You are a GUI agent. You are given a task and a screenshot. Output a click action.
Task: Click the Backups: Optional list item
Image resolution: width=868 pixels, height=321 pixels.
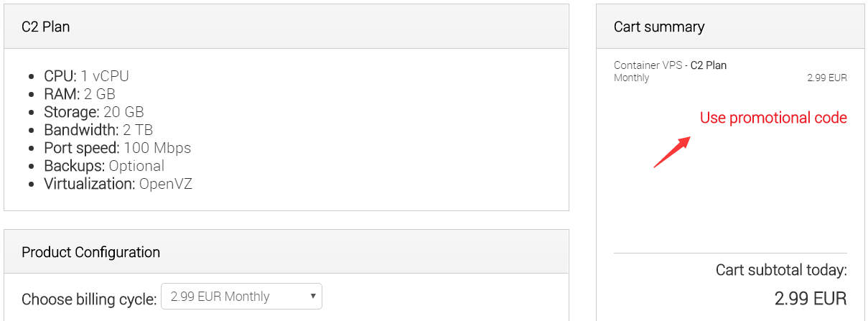[x=104, y=166]
